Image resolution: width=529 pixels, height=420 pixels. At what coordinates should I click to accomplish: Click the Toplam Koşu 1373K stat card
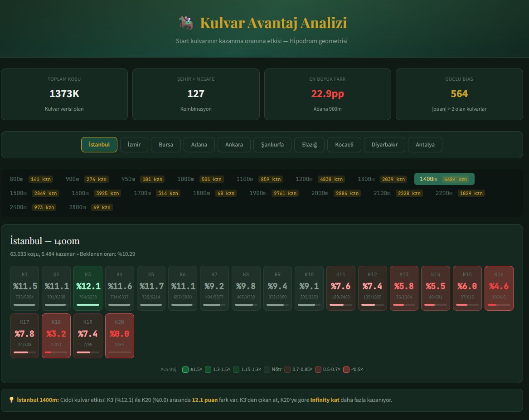64,94
